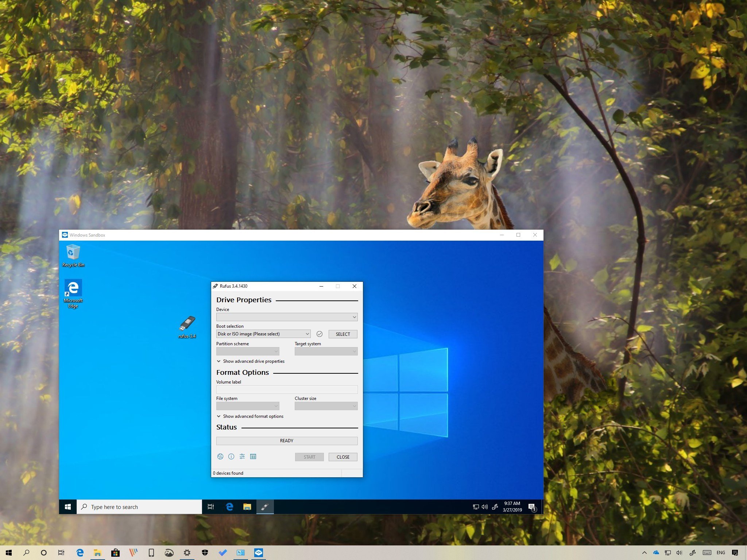The height and width of the screenshot is (560, 747).
Task: Expand the Device dropdown
Action: click(287, 317)
